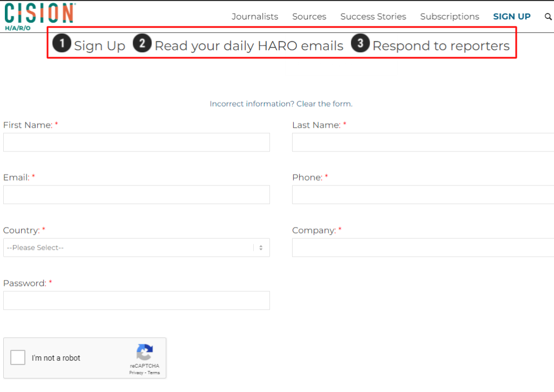Image resolution: width=554 pixels, height=392 pixels.
Task: Click the SIGN UP nav link
Action: pos(512,17)
